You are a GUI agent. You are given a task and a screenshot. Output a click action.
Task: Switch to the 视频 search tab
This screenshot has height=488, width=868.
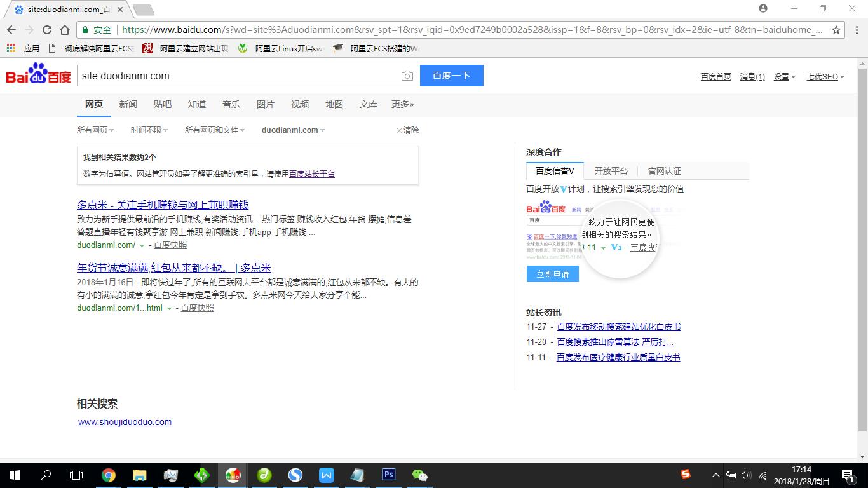click(300, 104)
